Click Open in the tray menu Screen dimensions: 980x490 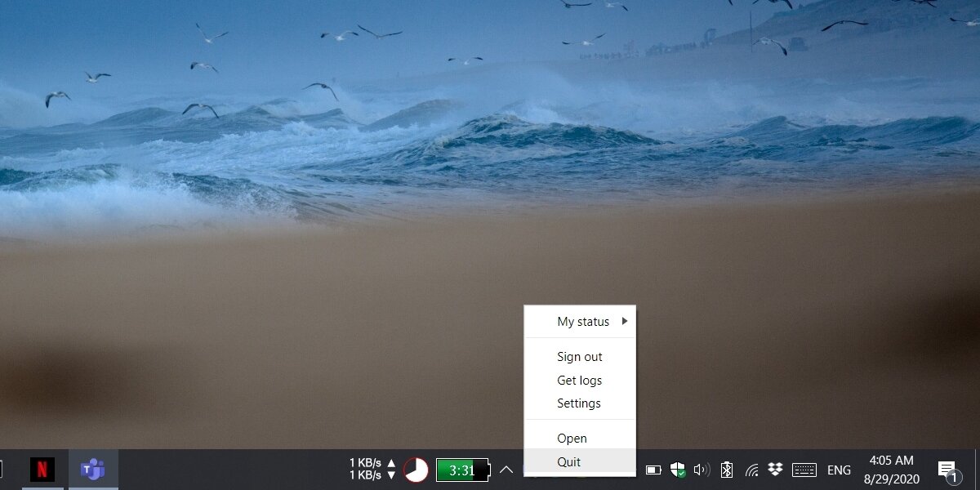pos(572,439)
